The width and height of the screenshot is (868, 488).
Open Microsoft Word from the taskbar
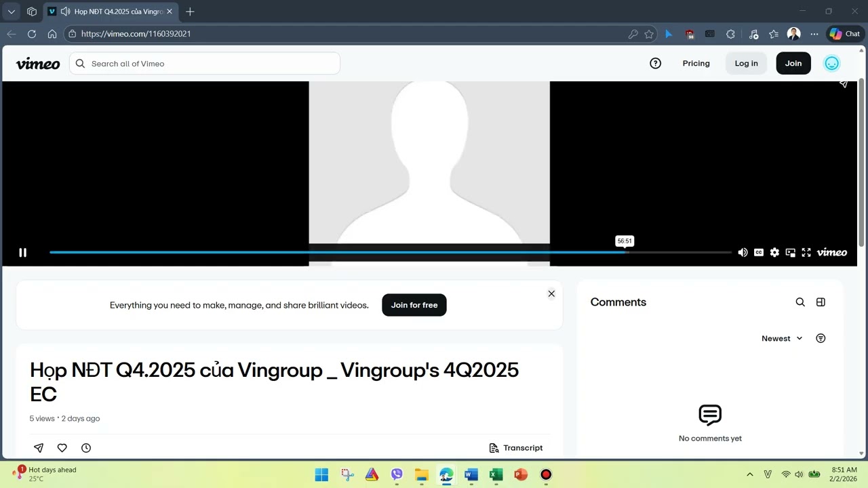tap(471, 474)
